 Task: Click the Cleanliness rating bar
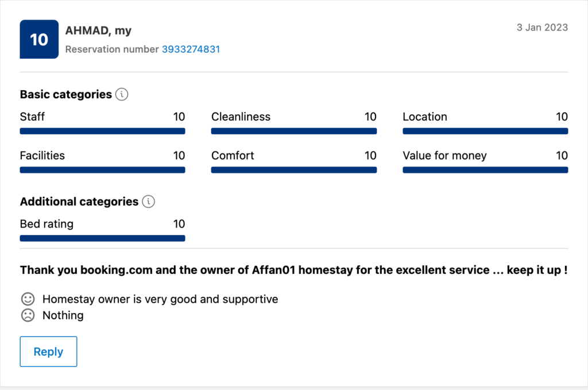(x=293, y=131)
